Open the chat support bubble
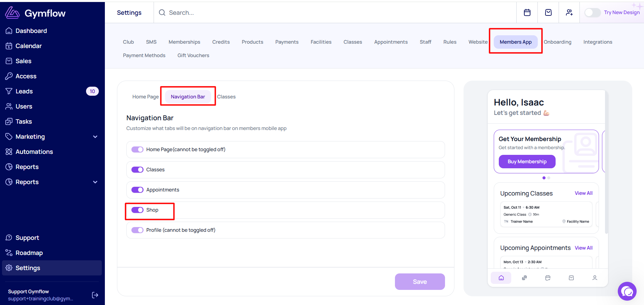 tap(627, 291)
